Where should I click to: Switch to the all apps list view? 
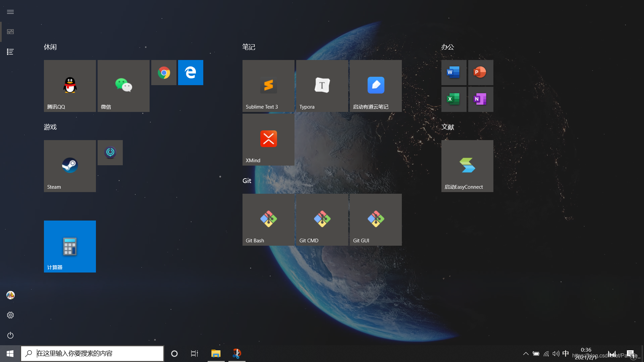point(10,52)
